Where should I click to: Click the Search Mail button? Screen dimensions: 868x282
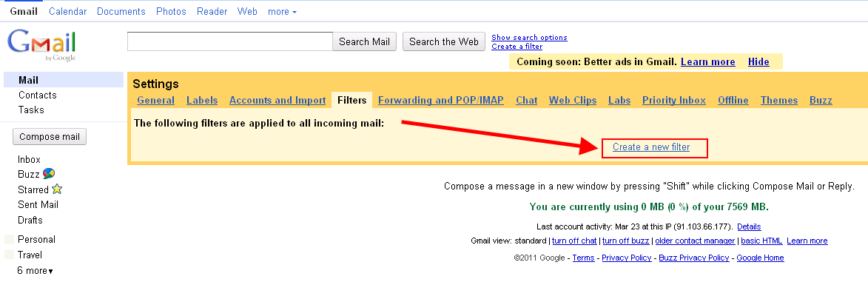(364, 41)
